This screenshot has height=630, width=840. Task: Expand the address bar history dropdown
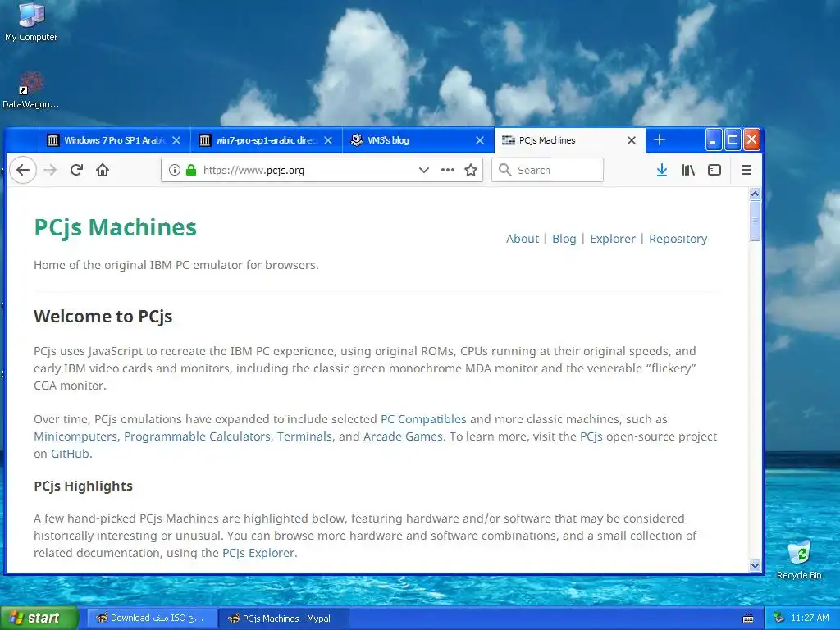coord(424,170)
